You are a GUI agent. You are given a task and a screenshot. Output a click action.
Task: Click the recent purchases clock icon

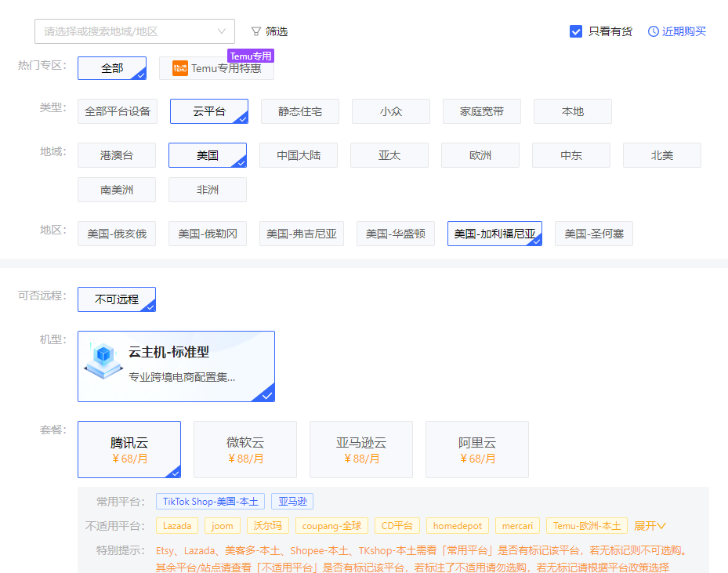coord(654,31)
